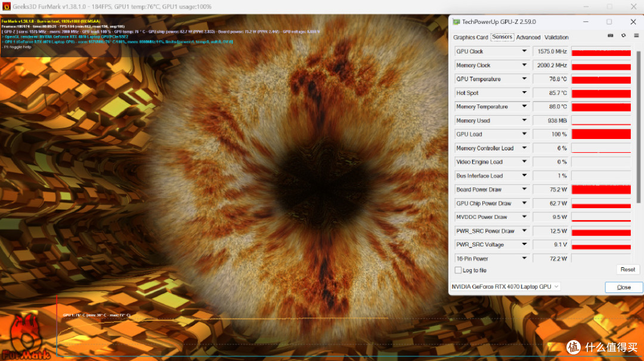644x361 pixels.
Task: Click the GPU Temperature value 76.8 °C
Action: (x=552, y=79)
